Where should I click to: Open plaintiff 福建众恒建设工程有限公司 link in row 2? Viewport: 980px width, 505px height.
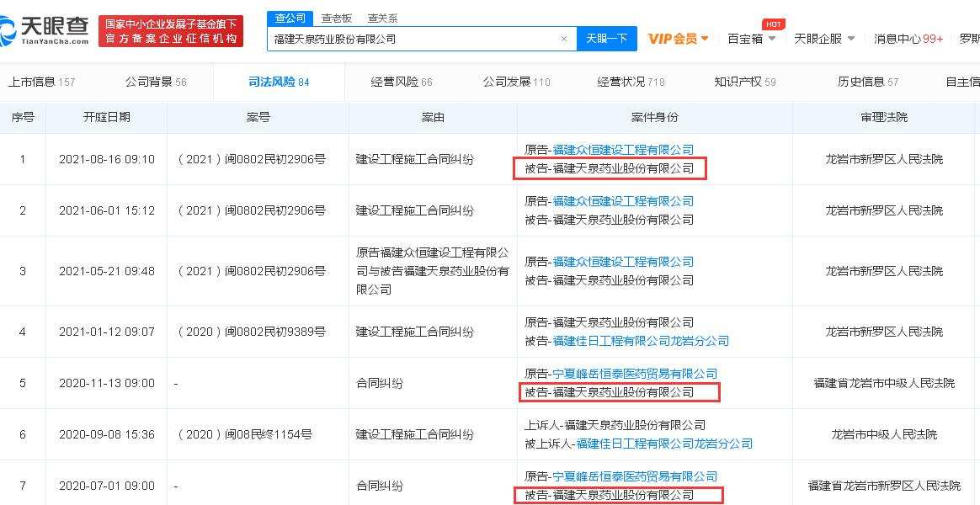623,201
